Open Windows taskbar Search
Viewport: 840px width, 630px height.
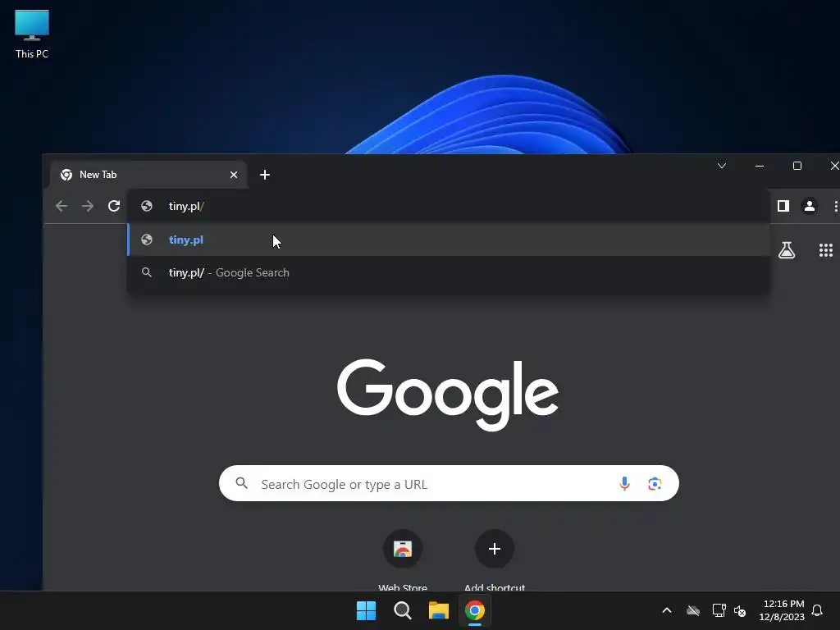click(402, 610)
